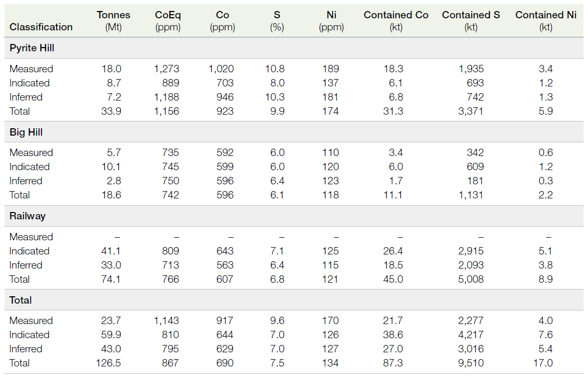Click the Contained Co (kt) header
Screen dimensions: 588x379
pos(396,21)
